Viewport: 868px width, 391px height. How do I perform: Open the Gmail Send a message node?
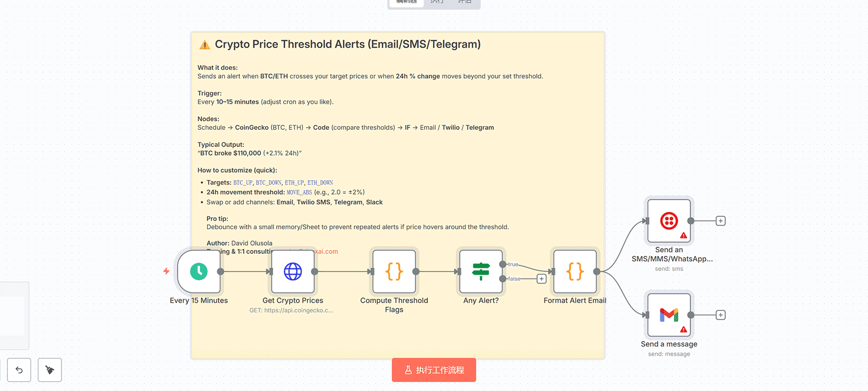(669, 315)
